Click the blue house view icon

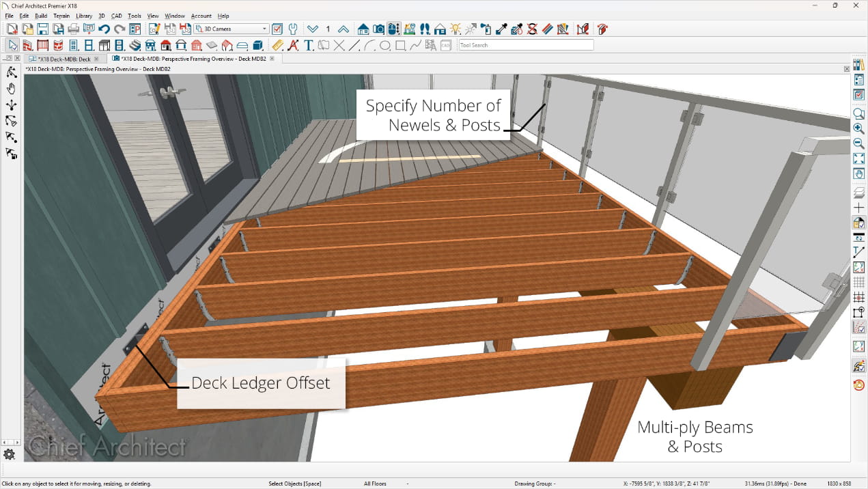click(363, 29)
